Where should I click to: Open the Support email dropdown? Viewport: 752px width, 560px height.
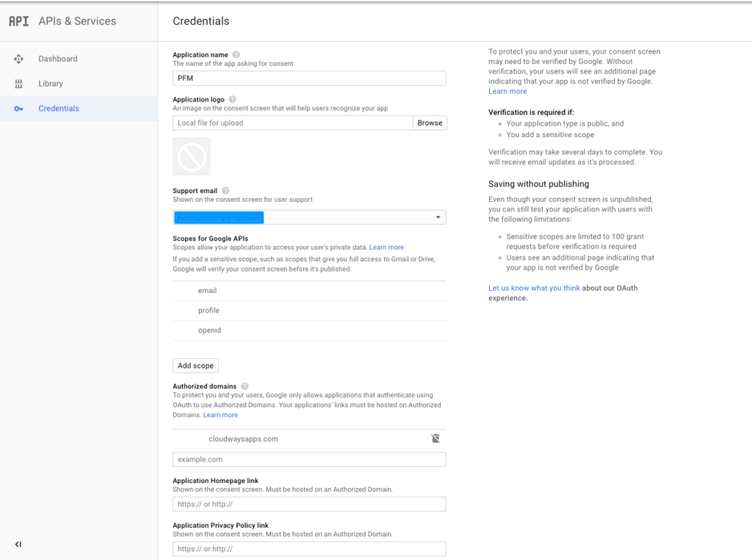click(309, 217)
